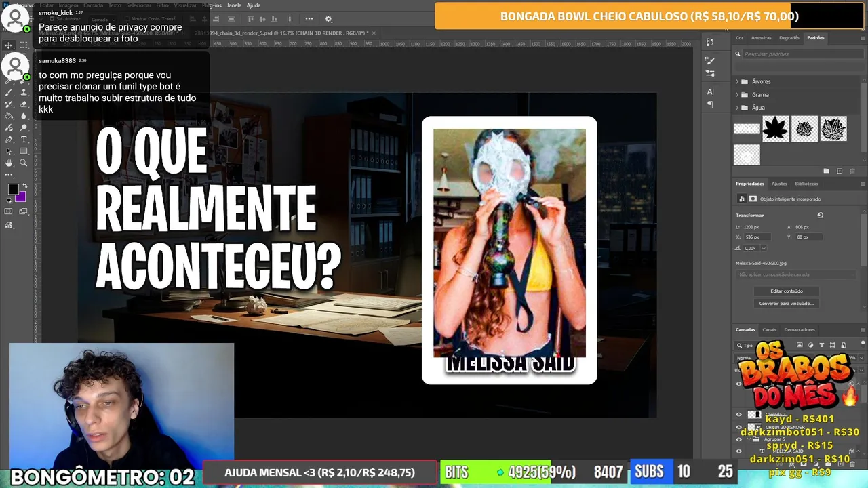Open options bar gear settings

(x=329, y=19)
